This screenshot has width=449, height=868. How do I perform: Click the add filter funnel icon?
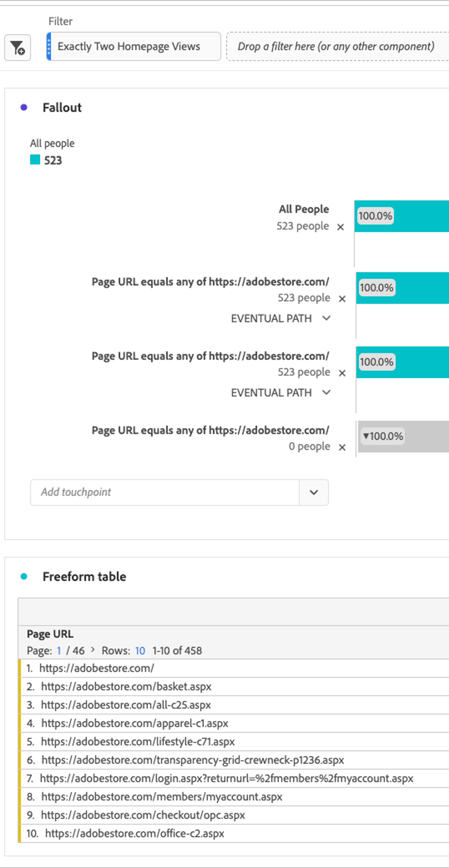coord(18,47)
